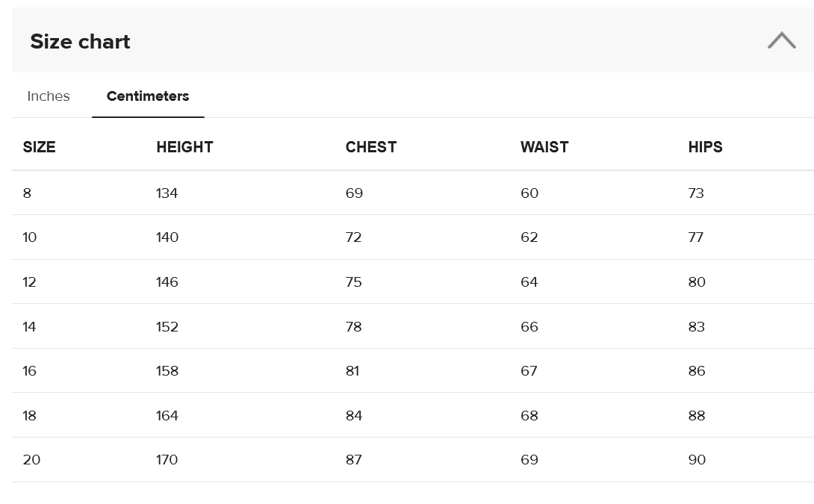Viewport: 814px width, 504px height.
Task: Click hips value 90
Action: click(x=697, y=460)
